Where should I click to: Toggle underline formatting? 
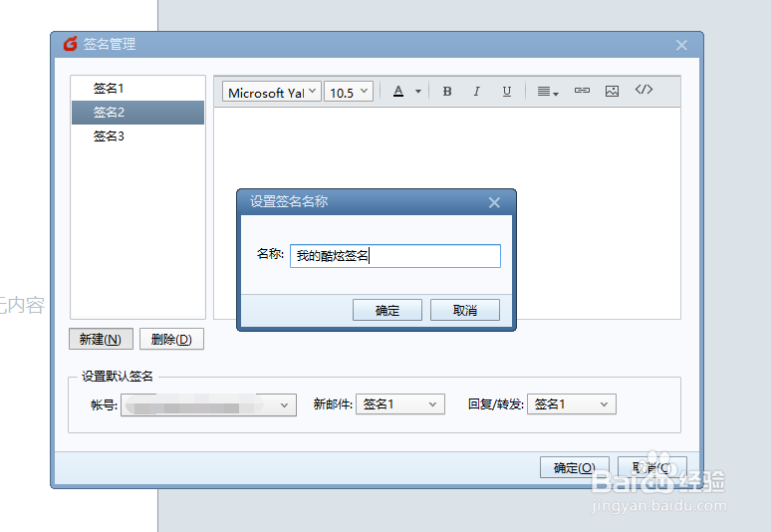click(x=507, y=92)
